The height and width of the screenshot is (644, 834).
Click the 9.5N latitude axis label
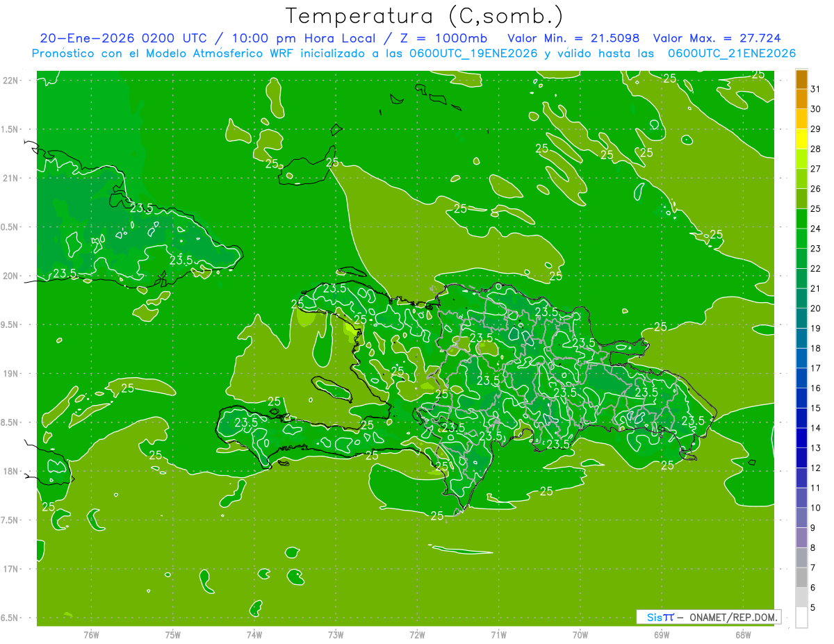pos(10,324)
